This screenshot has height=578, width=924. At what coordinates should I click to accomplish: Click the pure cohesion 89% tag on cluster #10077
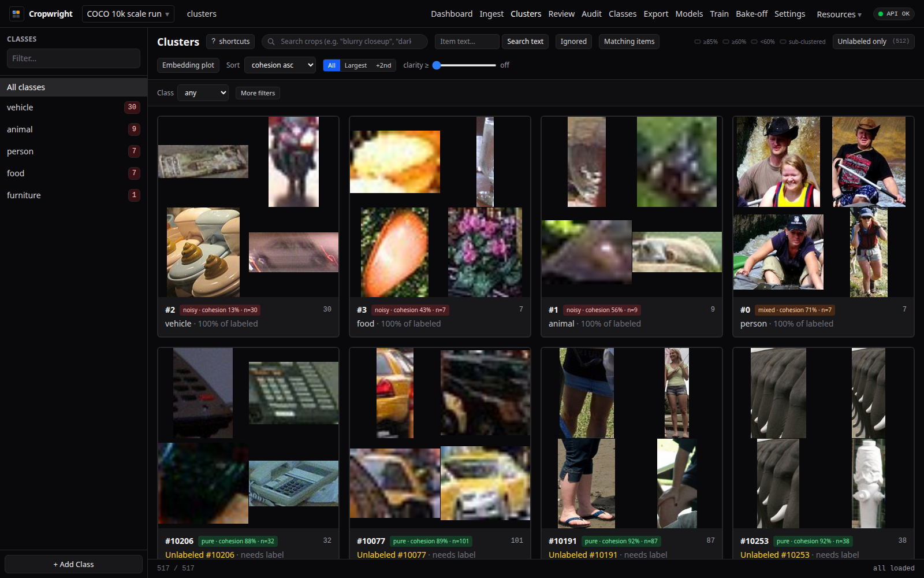pos(431,541)
